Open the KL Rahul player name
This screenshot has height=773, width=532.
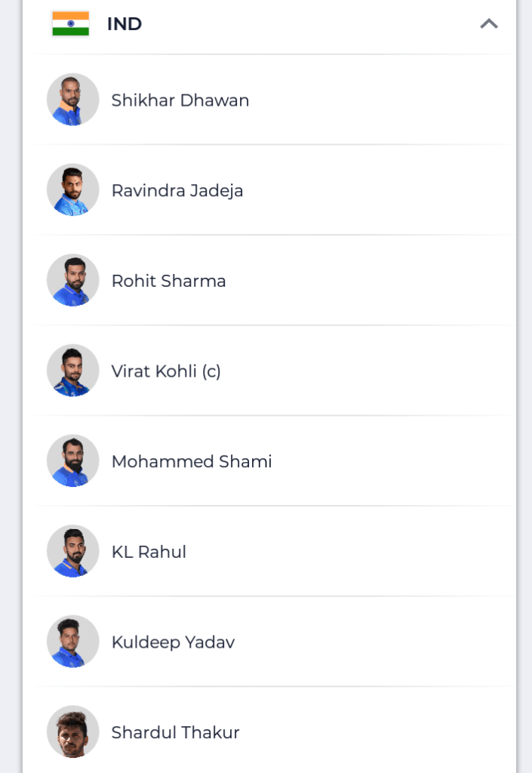(x=149, y=552)
